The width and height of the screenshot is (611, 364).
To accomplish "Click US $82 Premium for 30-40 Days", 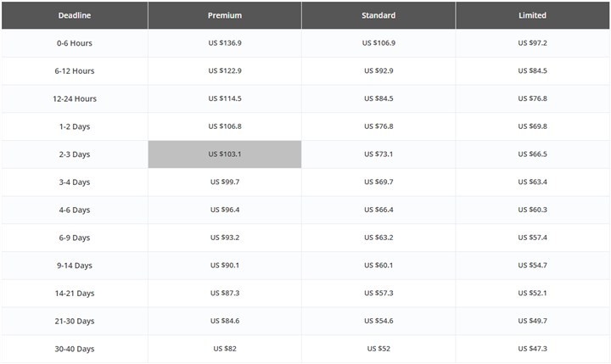I will (224, 349).
